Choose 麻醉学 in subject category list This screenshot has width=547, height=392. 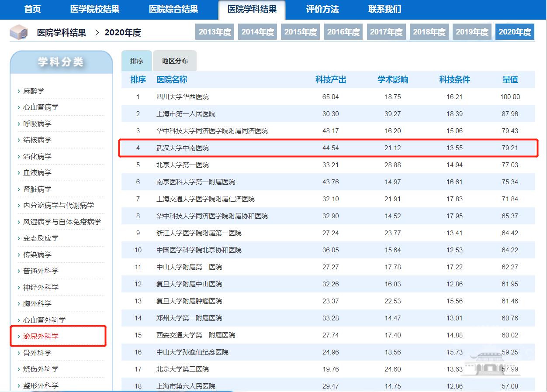pyautogui.click(x=34, y=91)
